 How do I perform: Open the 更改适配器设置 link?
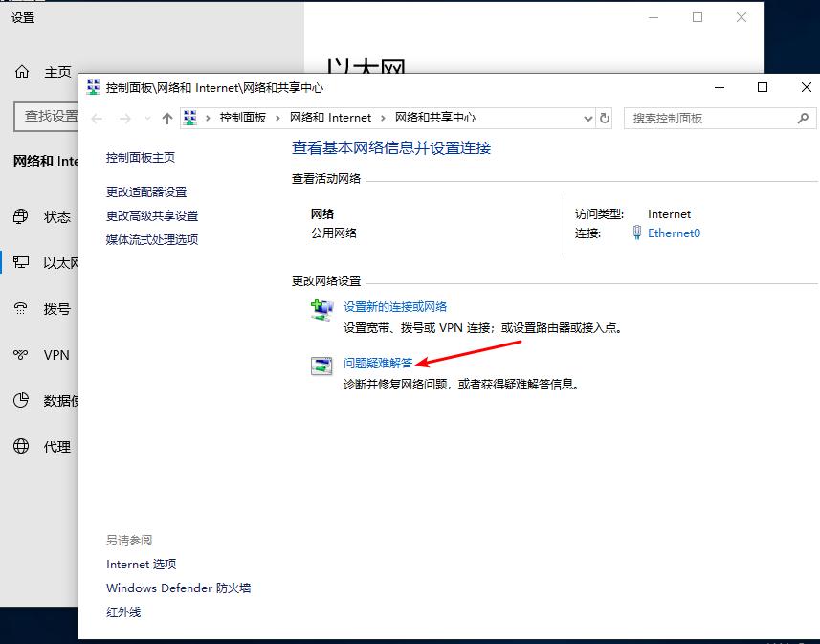146,191
